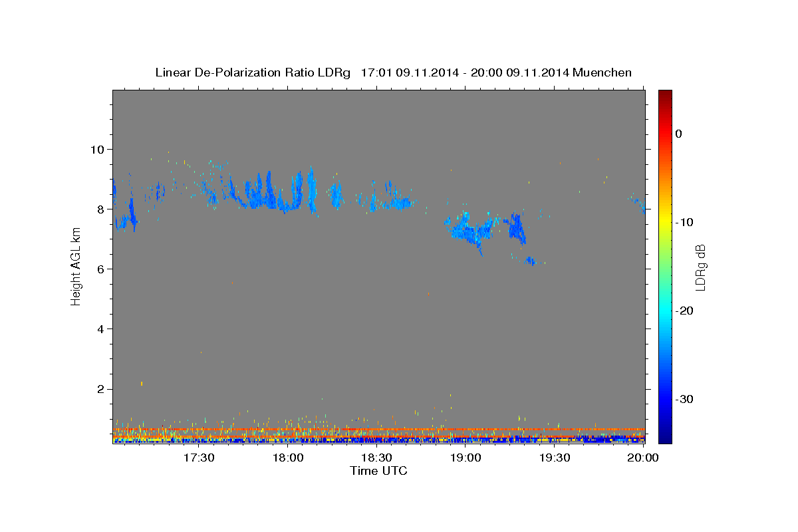Click the 20:00 time tick label
The height and width of the screenshot is (532, 798).
643,458
